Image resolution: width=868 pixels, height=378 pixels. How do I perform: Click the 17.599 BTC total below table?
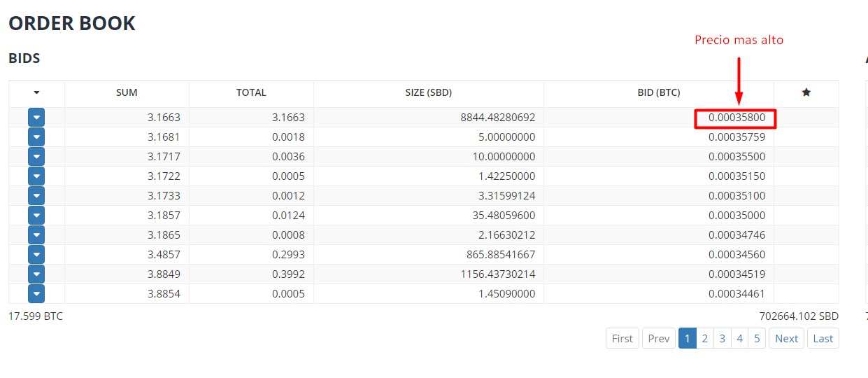(36, 316)
